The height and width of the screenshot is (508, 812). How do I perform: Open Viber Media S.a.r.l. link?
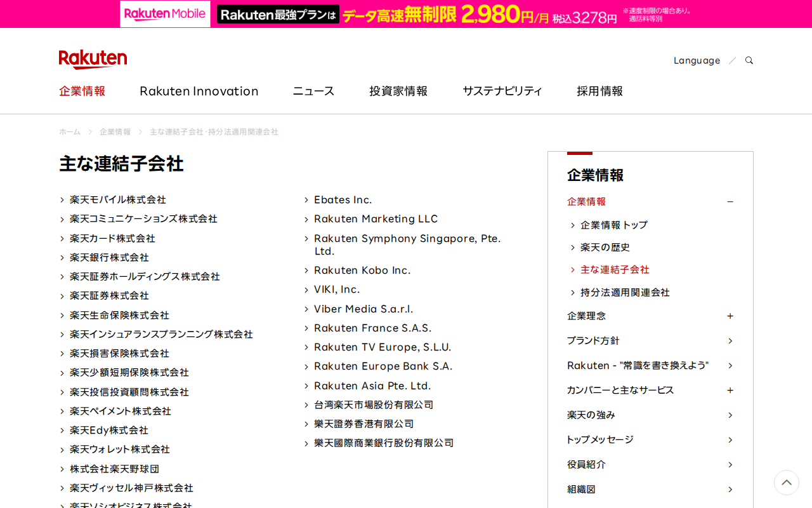pos(363,309)
